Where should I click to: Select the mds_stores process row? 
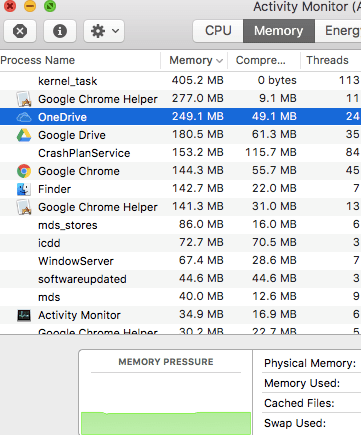[180, 225]
